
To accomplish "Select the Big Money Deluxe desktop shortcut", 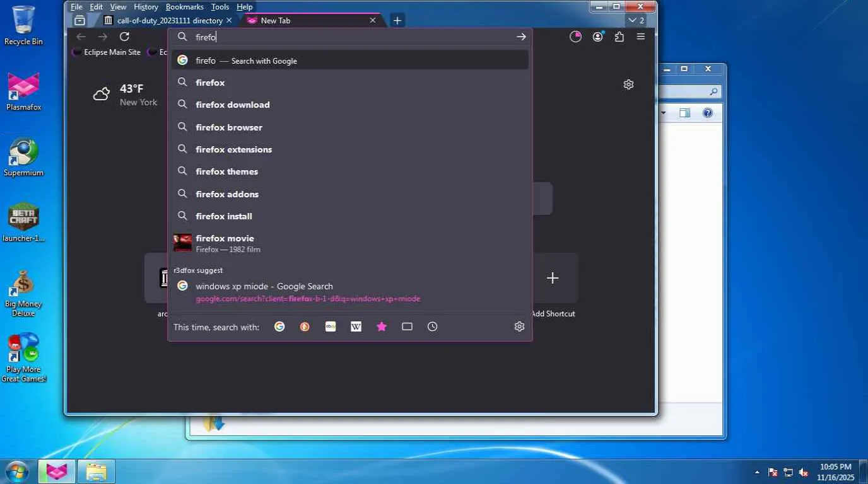I will (x=23, y=293).
